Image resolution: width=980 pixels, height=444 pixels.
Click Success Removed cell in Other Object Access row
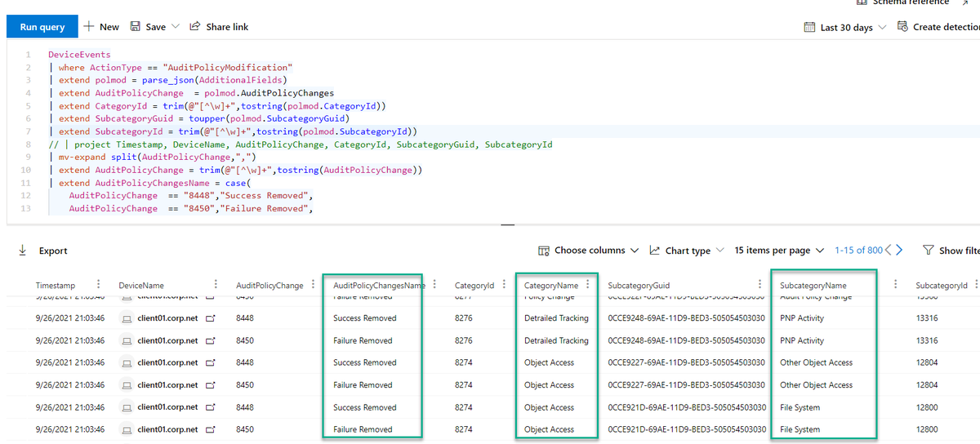click(364, 362)
